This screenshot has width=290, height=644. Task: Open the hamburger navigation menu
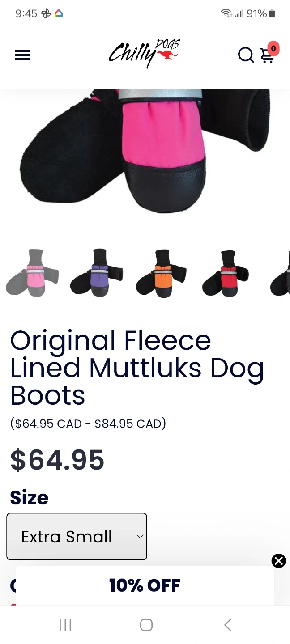click(22, 55)
